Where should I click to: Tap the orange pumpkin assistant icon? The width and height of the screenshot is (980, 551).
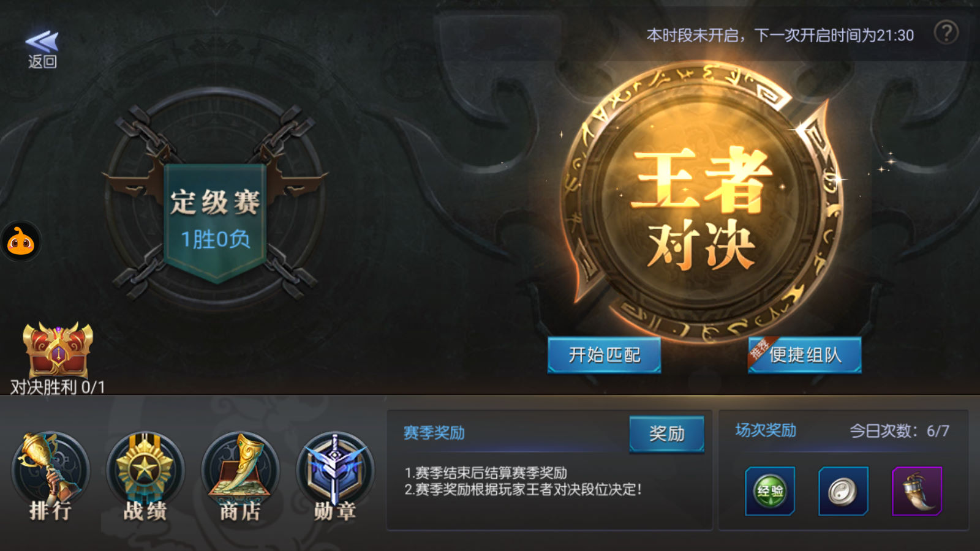tap(21, 242)
